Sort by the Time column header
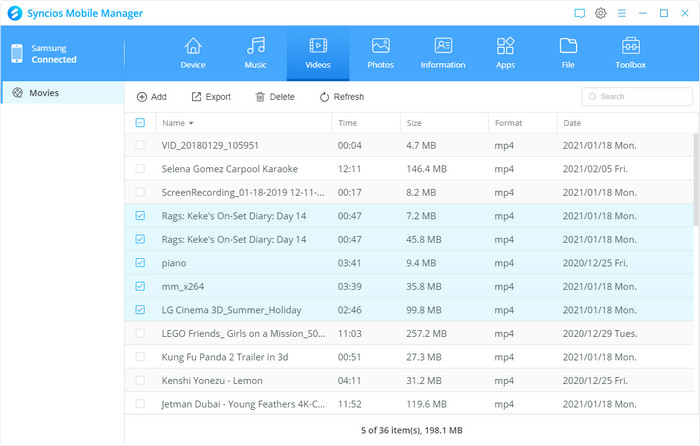 366,123
